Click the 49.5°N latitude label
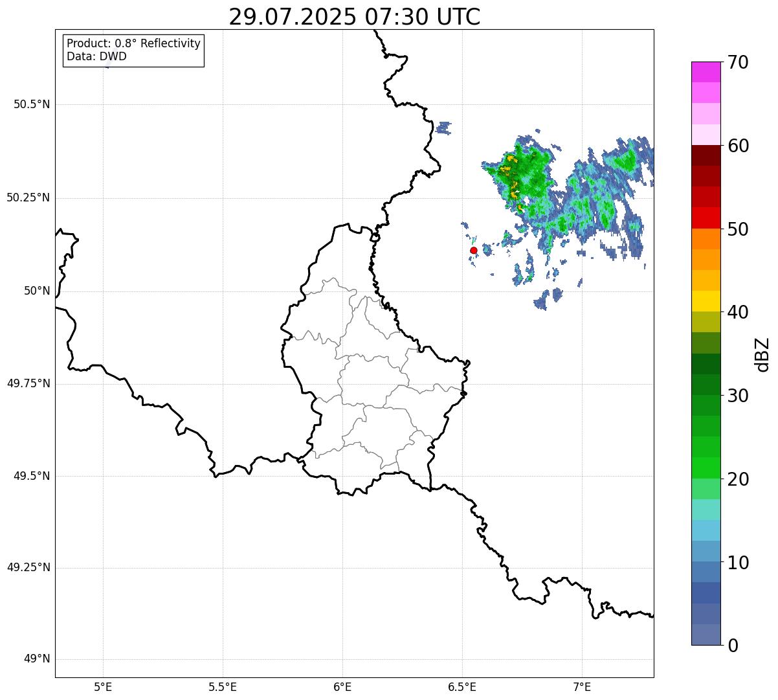 pyautogui.click(x=32, y=476)
